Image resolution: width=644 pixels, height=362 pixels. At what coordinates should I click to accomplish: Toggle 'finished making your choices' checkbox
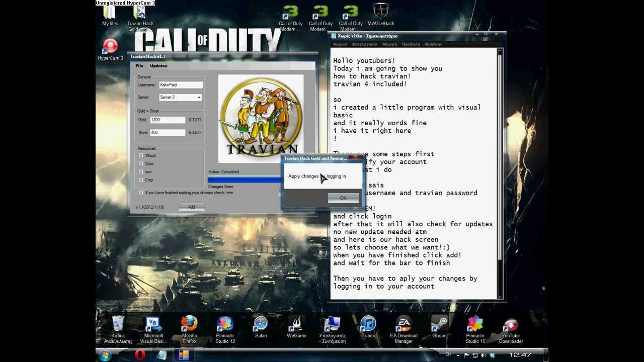point(141,193)
